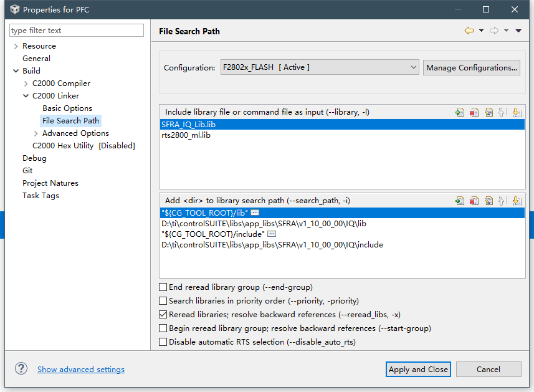
Task: Select Basic Options in the tree
Action: 67,108
